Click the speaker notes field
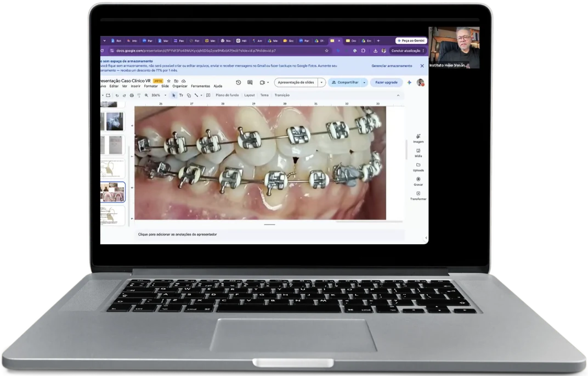The height and width of the screenshot is (376, 588). 269,234
